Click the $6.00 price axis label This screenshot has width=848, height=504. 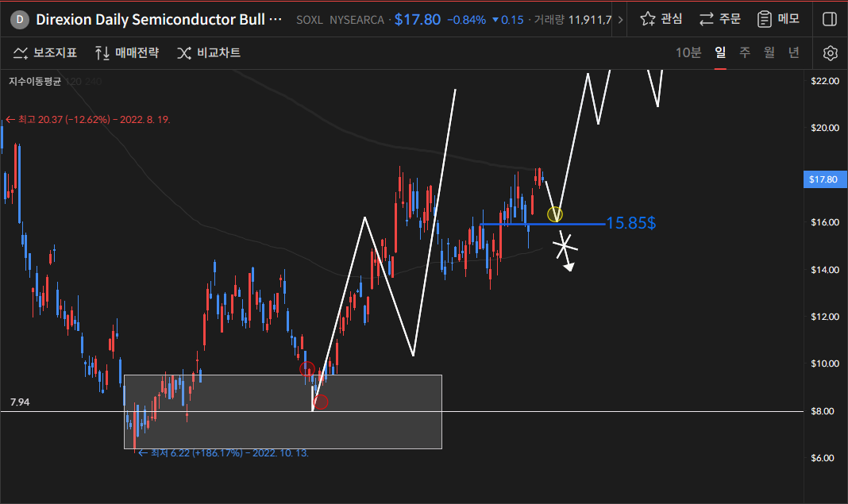point(823,458)
